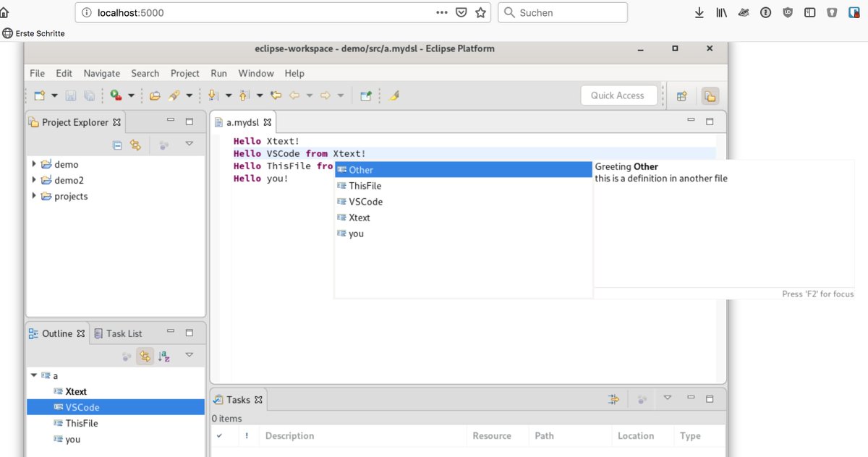
Task: Click the Back navigation arrow in toolbar
Action: coord(294,95)
